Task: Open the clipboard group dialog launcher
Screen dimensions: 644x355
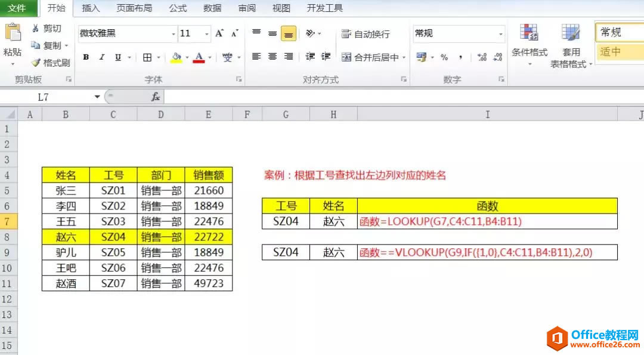Action: [x=69, y=79]
